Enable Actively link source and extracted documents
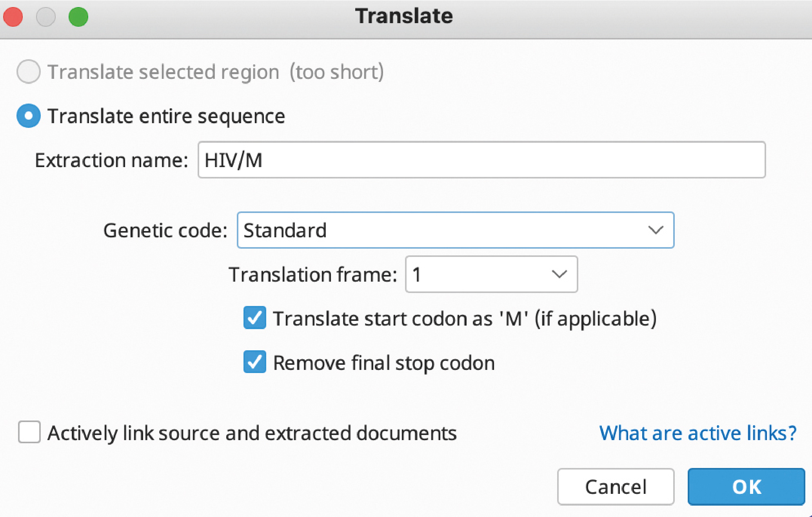This screenshot has height=517, width=812. [x=29, y=432]
